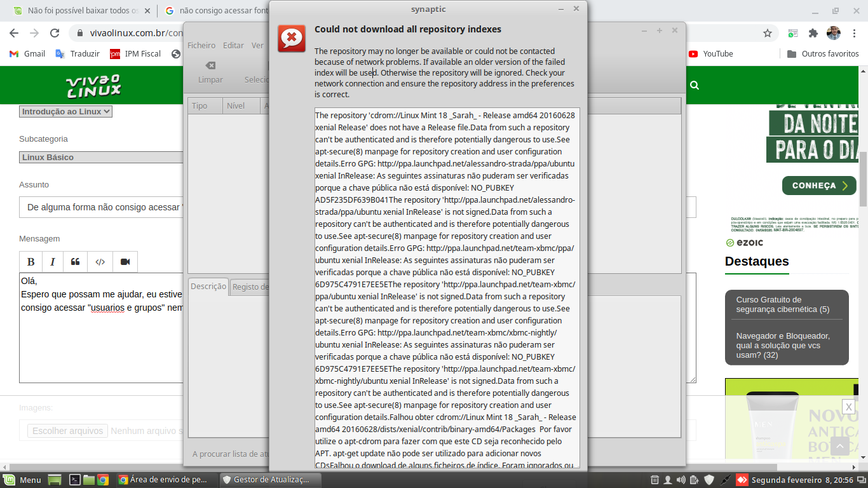This screenshot has width=868, height=488.
Task: Click the taskbar clock 'Segunda fevereiro 8, 20:56'
Action: pos(802,480)
